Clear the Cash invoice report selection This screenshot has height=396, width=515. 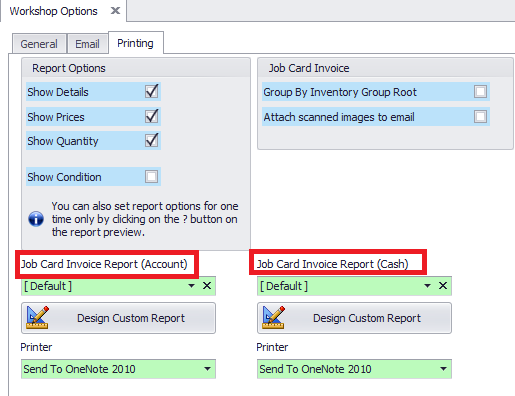coord(443,286)
